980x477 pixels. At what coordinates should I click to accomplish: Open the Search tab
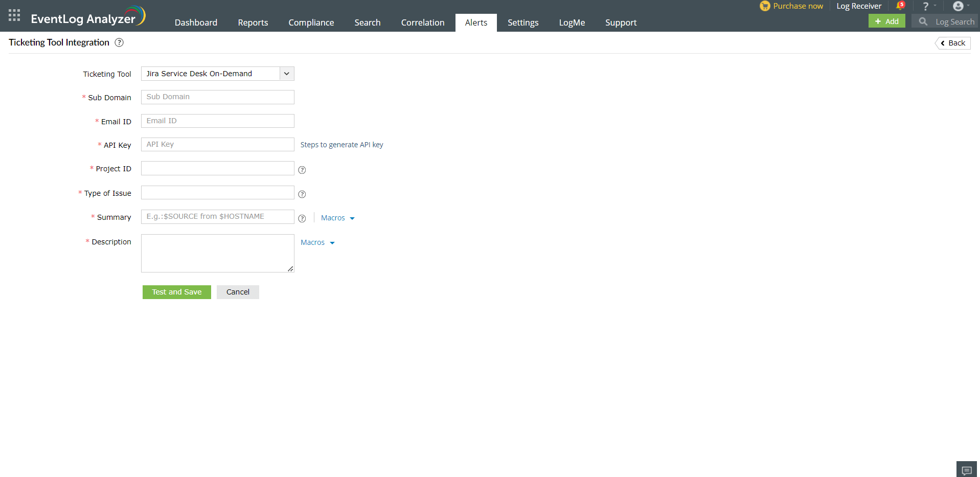tap(368, 22)
